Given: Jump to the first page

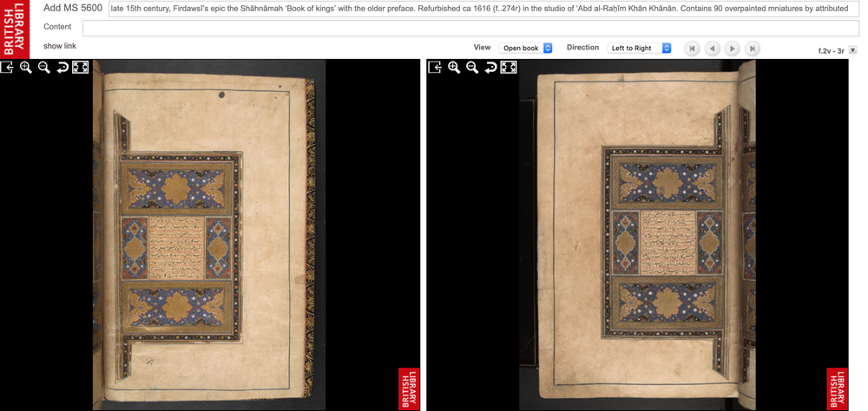Looking at the screenshot, I should click(x=692, y=49).
